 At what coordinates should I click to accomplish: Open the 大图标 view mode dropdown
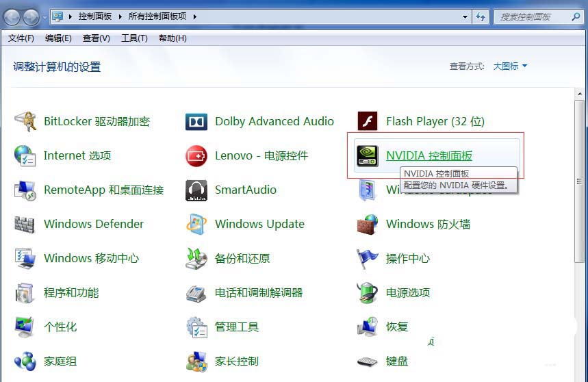tap(510, 66)
